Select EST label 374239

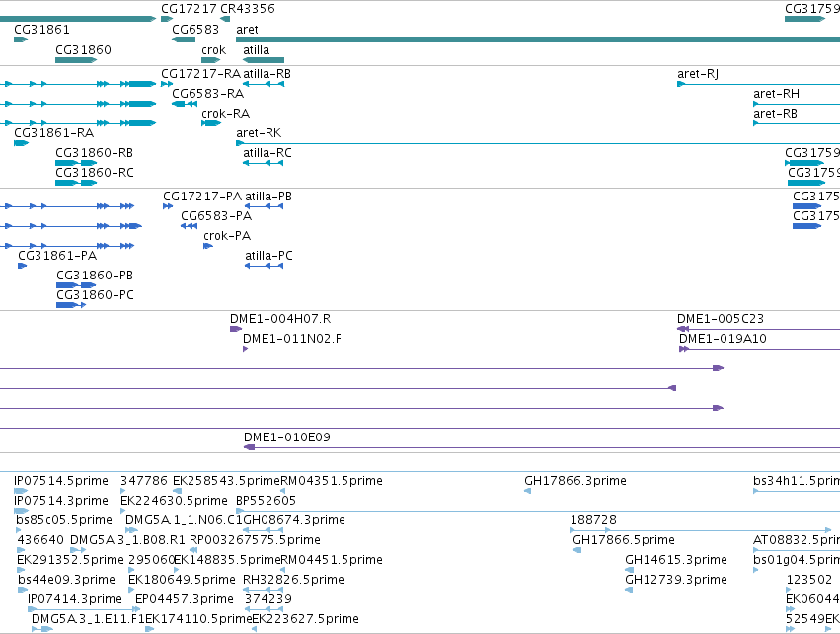pos(268,599)
